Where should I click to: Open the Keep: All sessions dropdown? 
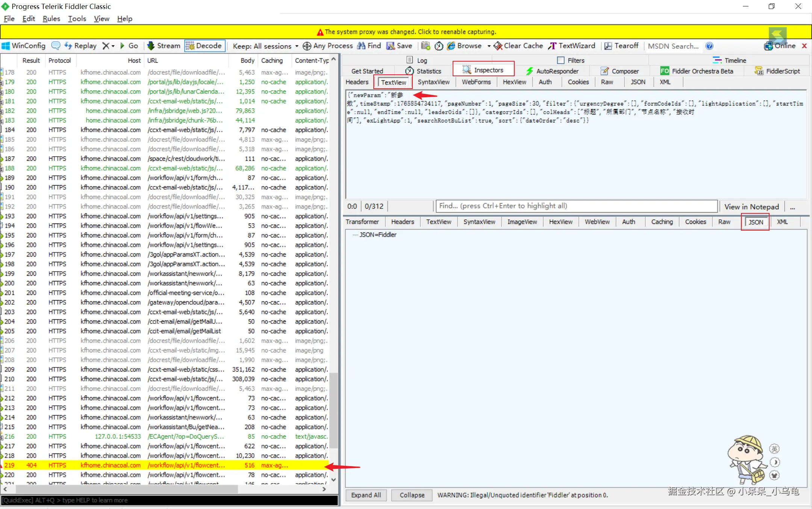[265, 46]
